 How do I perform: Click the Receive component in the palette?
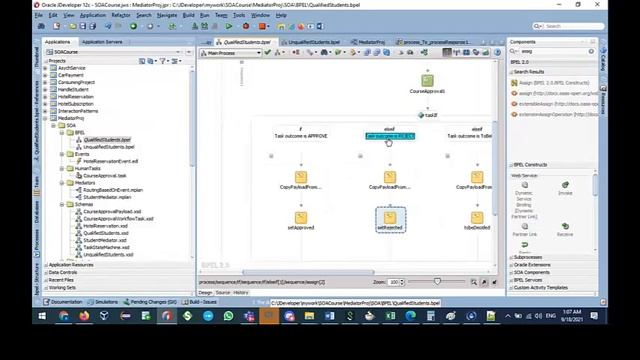565,229
